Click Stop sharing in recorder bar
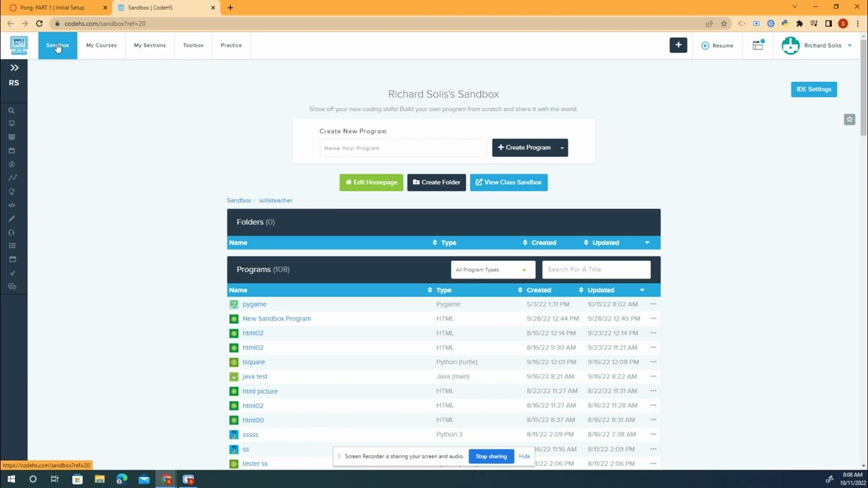The width and height of the screenshot is (868, 488). pyautogui.click(x=491, y=456)
